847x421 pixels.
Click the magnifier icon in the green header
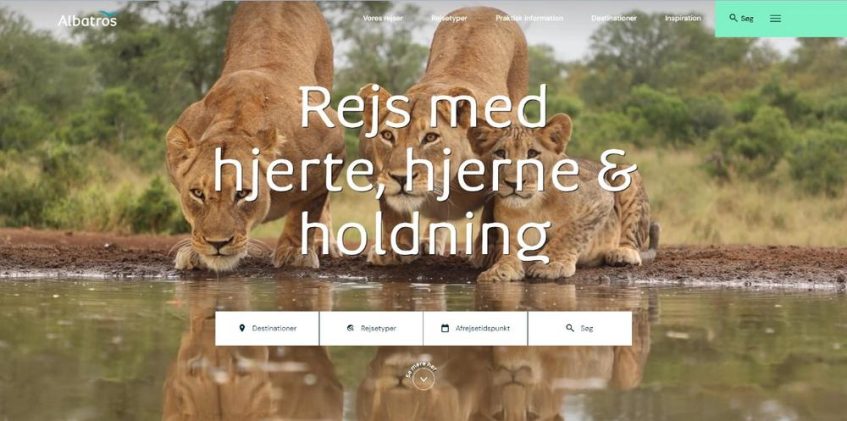pos(733,18)
